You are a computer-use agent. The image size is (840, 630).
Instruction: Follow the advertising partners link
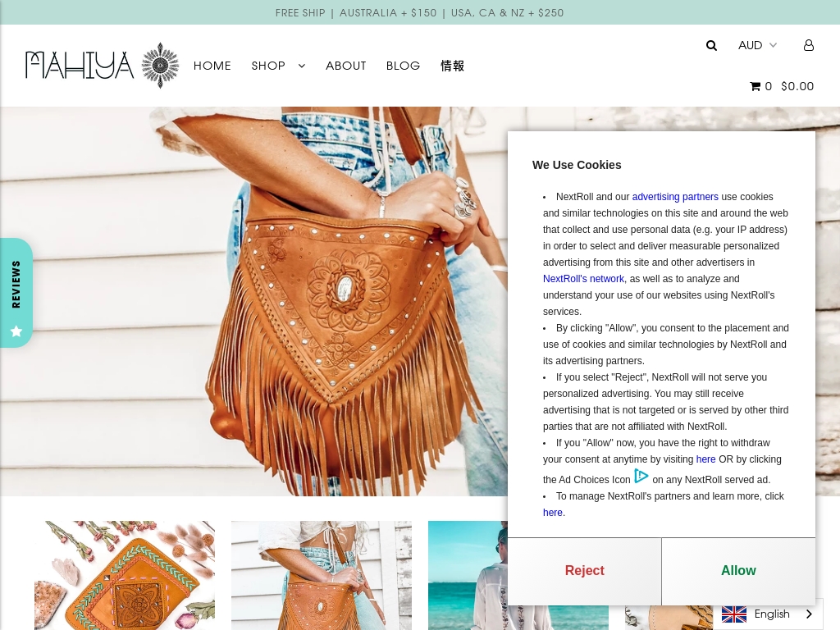click(x=675, y=197)
